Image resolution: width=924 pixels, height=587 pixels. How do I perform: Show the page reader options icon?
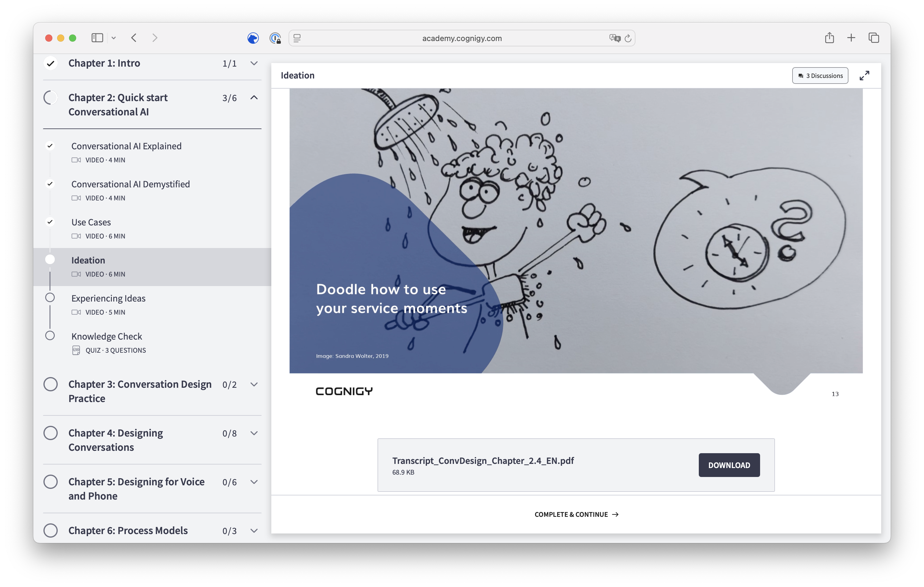pos(297,38)
